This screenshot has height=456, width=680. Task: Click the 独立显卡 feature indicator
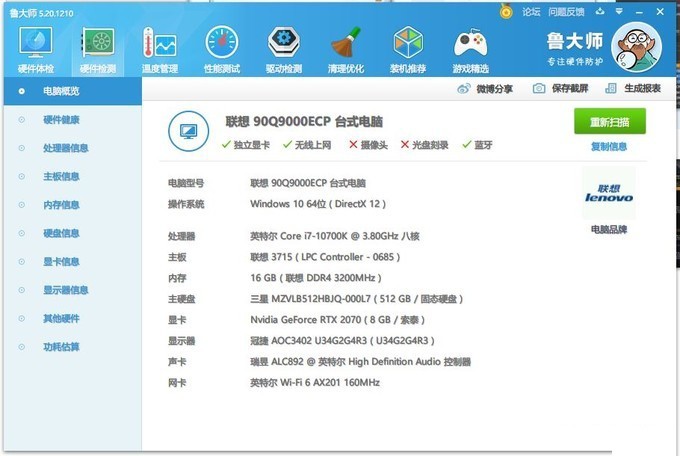click(x=245, y=145)
